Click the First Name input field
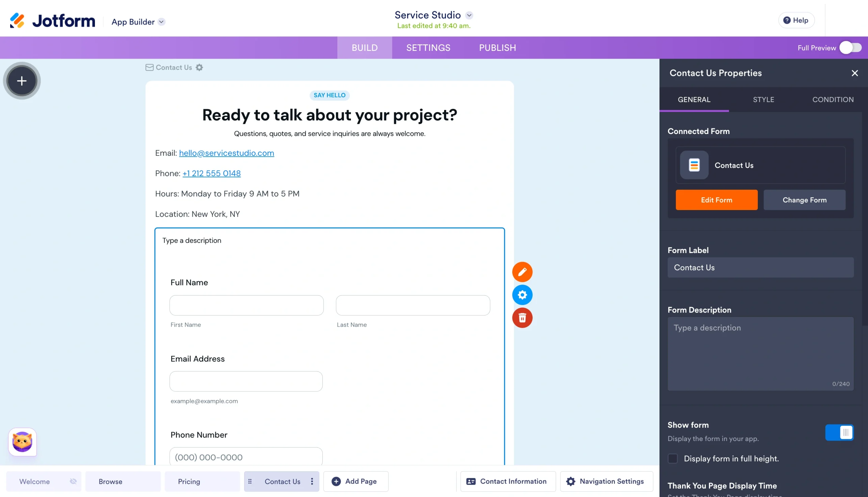 tap(246, 305)
